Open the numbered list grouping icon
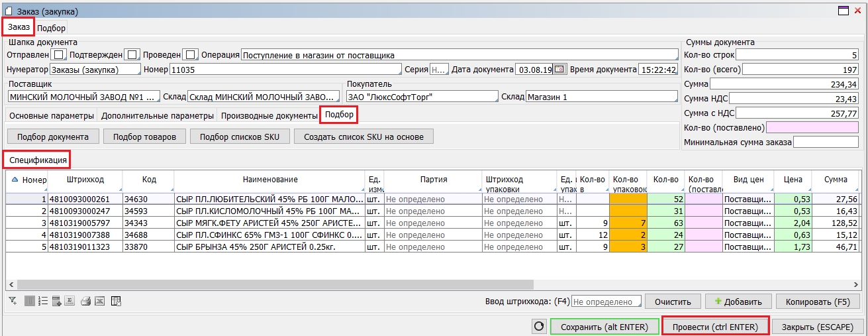This screenshot has height=336, width=868. coord(43,302)
